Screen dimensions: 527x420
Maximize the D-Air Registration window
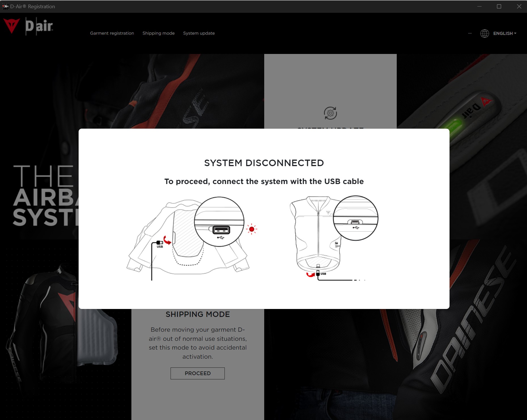499,6
